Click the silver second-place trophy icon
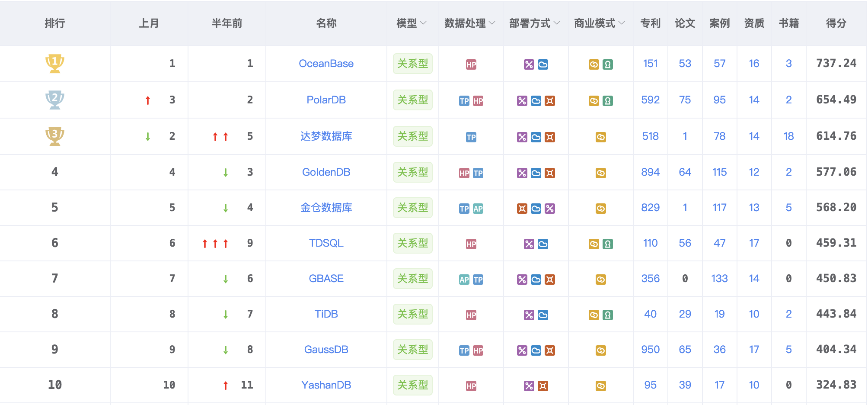 tap(55, 100)
